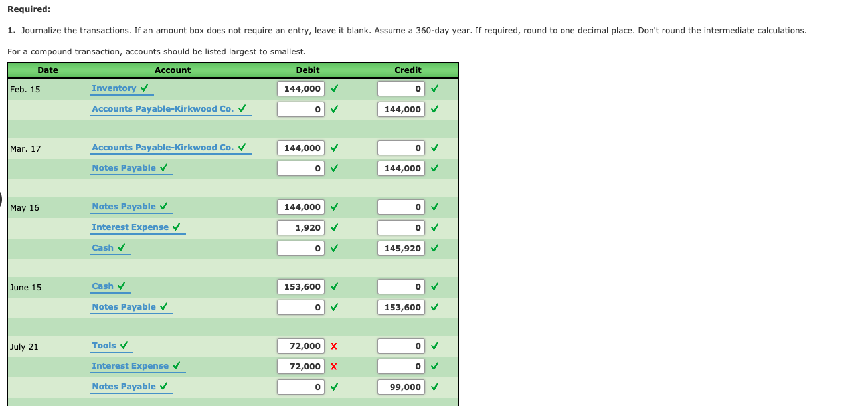Click green checkmark next to 145,920 credit
Screen dimensions: 868x406
point(434,248)
